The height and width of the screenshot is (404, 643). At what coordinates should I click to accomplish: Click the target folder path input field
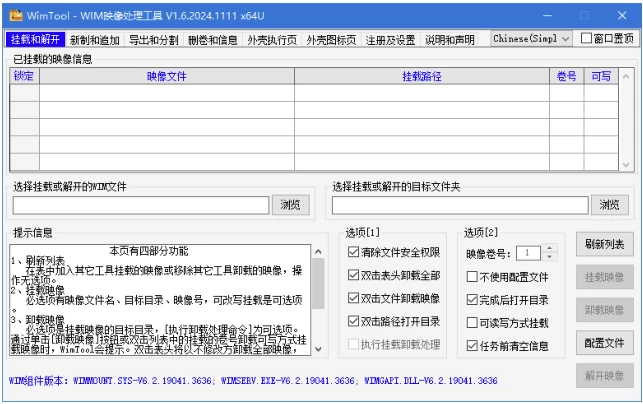pos(460,205)
